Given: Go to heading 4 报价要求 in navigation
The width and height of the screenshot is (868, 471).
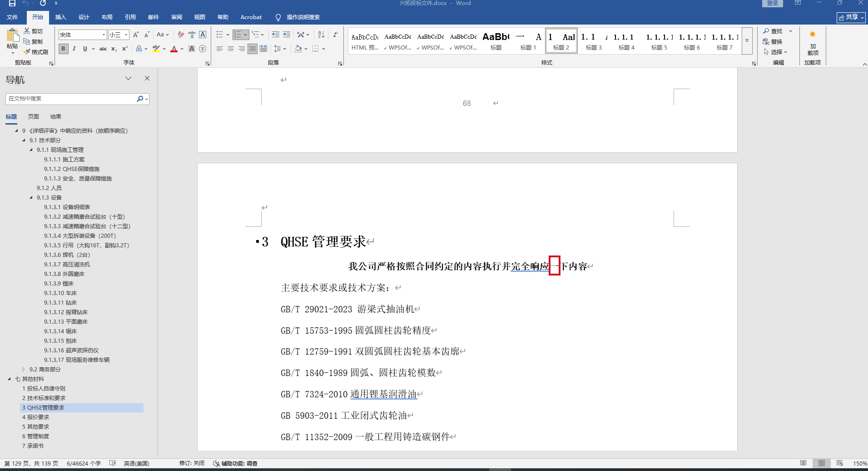Looking at the screenshot, I should tap(36, 417).
